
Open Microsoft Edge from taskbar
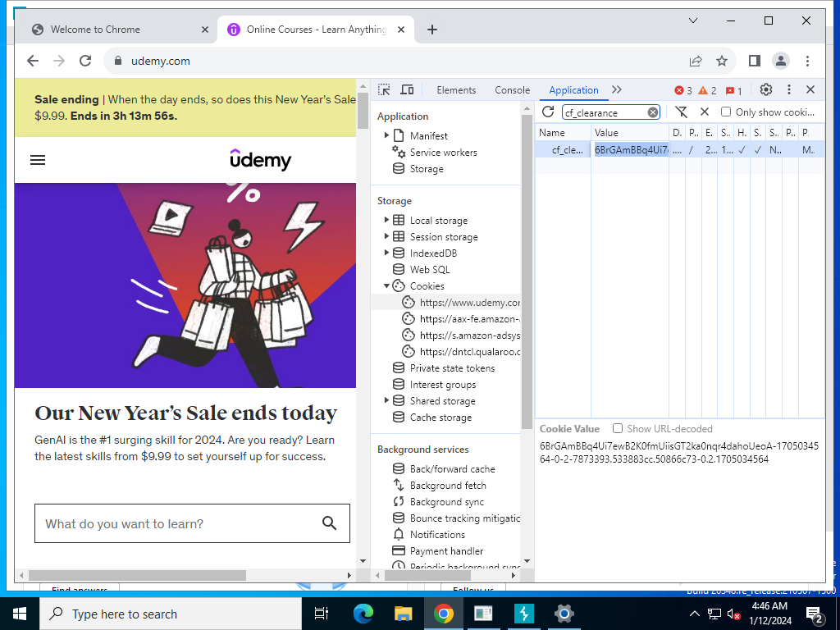(363, 614)
